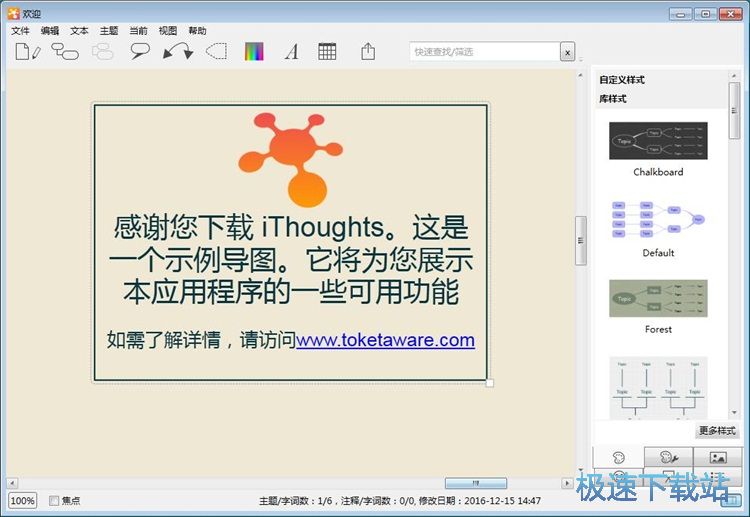Click the 快速查找/筛选 search field

point(483,52)
